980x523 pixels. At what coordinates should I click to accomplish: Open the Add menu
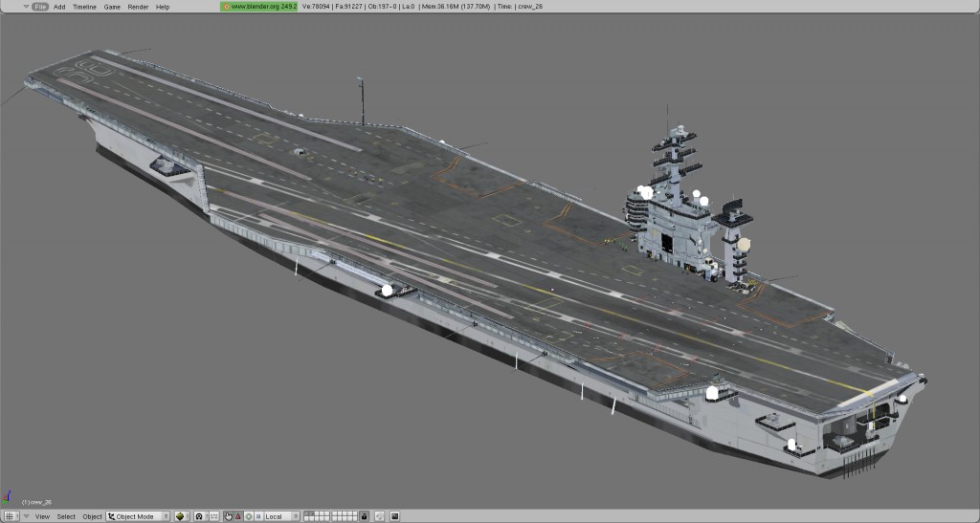pos(59,7)
